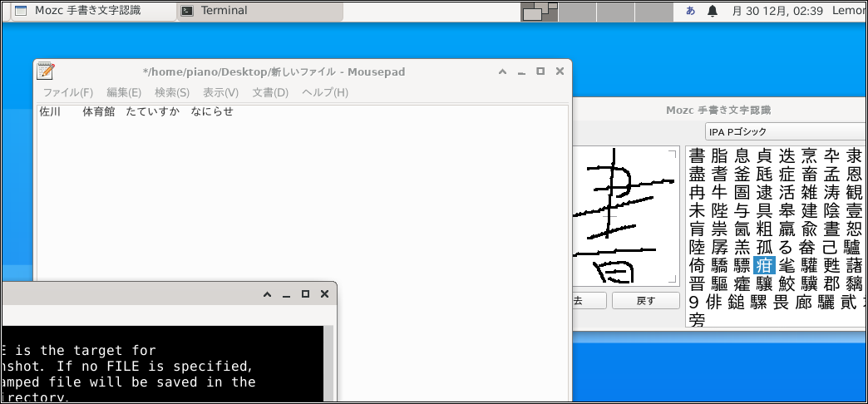The height and width of the screenshot is (404, 868).
Task: Click inside the Mozc handwriting drawing canvas
Action: (625, 216)
